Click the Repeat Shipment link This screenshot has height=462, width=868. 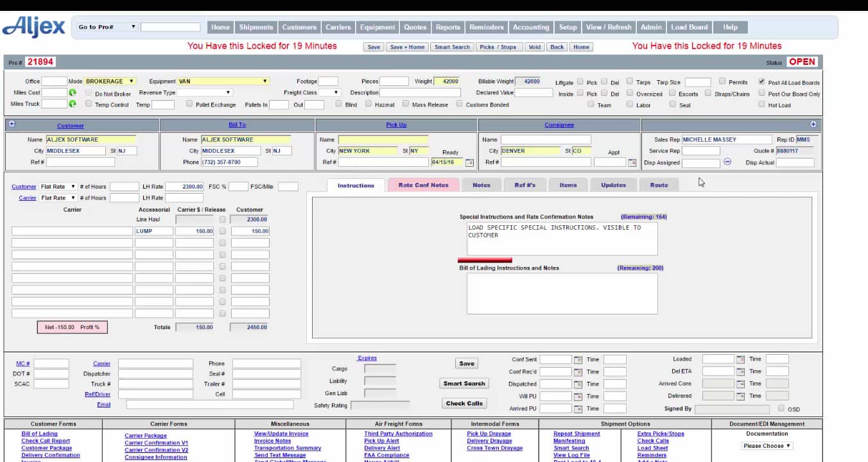(575, 434)
